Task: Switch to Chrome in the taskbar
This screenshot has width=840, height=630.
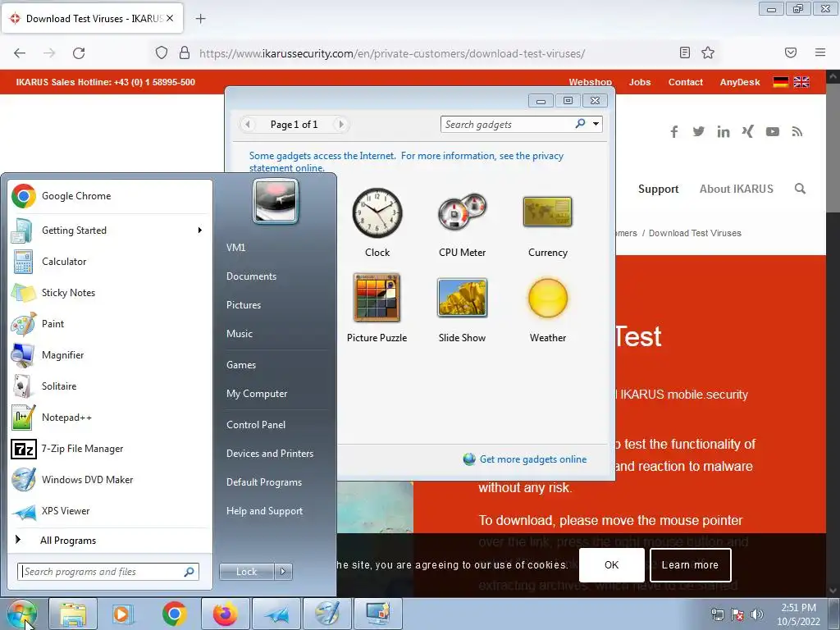Action: [175, 614]
